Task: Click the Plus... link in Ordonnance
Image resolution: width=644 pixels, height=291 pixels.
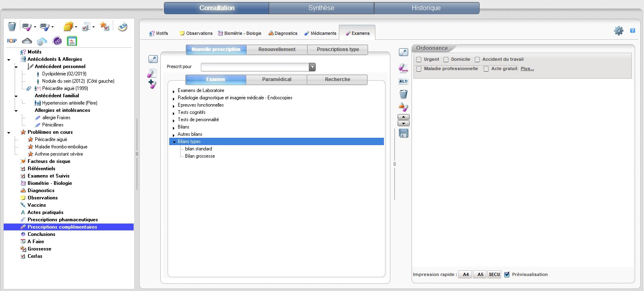Action: (527, 68)
